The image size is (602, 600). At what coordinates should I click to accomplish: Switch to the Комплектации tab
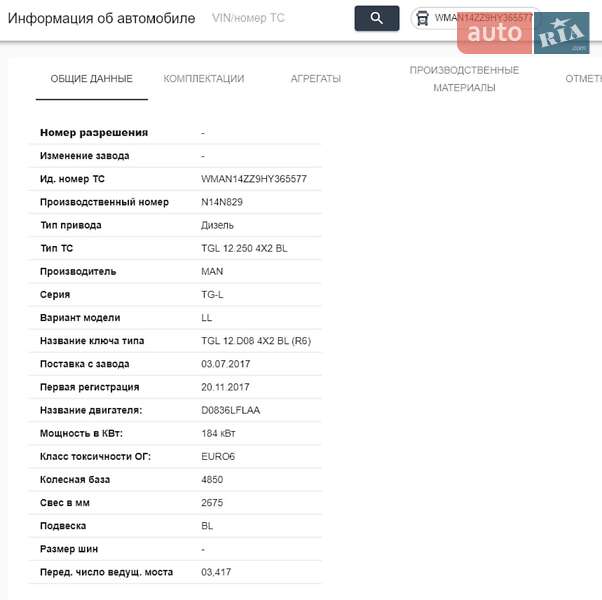[x=203, y=79]
